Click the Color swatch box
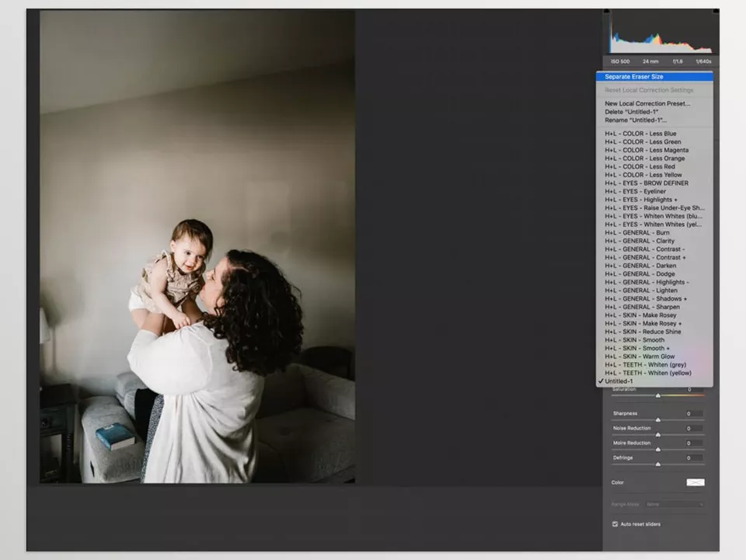746x560 pixels. [695, 482]
